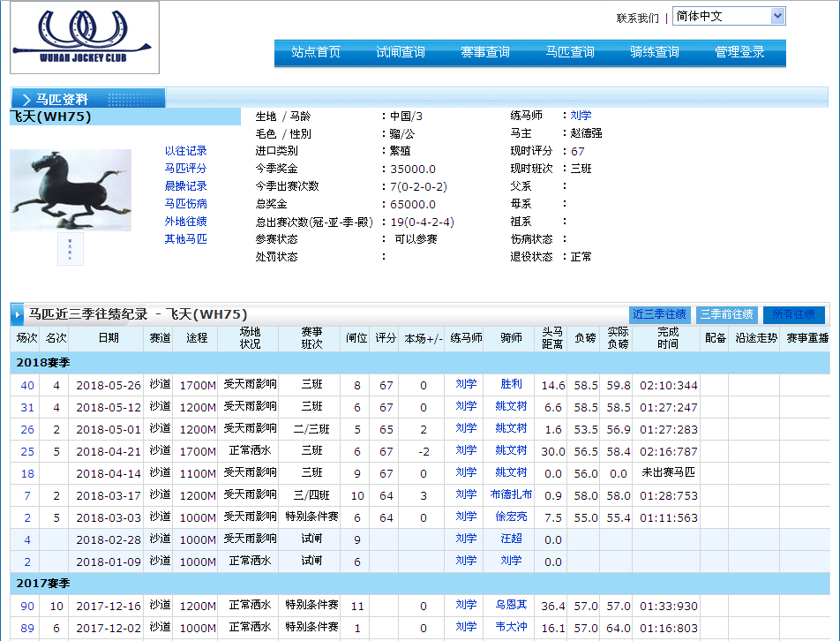The image size is (840, 641).
Task: Select 赛事查询 from navigation bar
Action: point(485,53)
